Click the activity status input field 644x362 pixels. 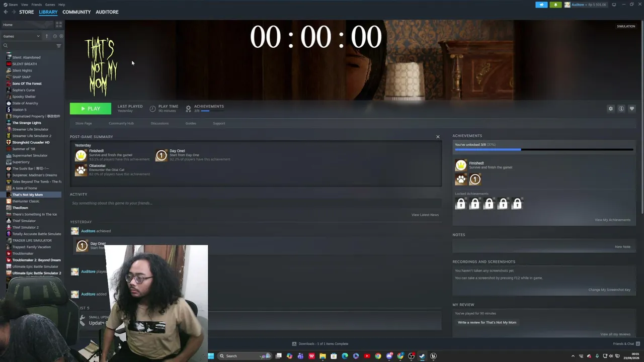[256, 203]
